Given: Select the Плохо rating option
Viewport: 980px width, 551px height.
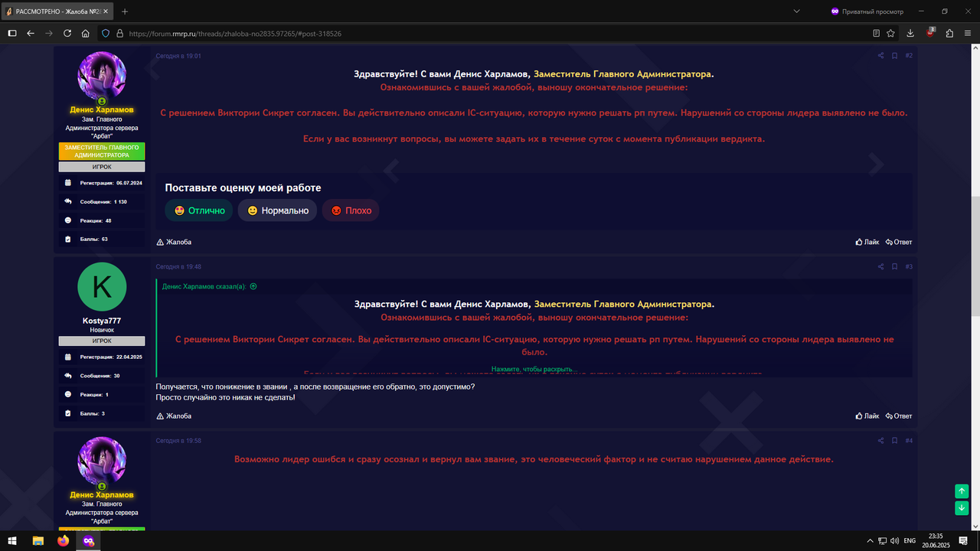Looking at the screenshot, I should (x=350, y=210).
